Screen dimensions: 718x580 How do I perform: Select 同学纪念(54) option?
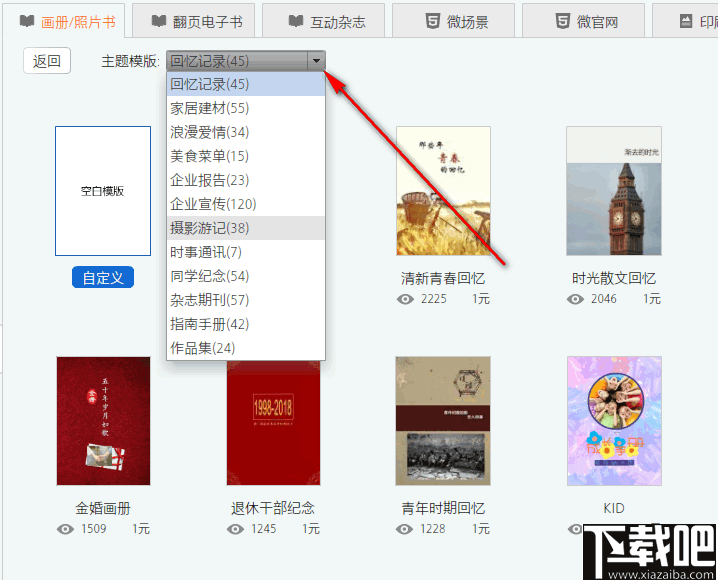tap(246, 276)
